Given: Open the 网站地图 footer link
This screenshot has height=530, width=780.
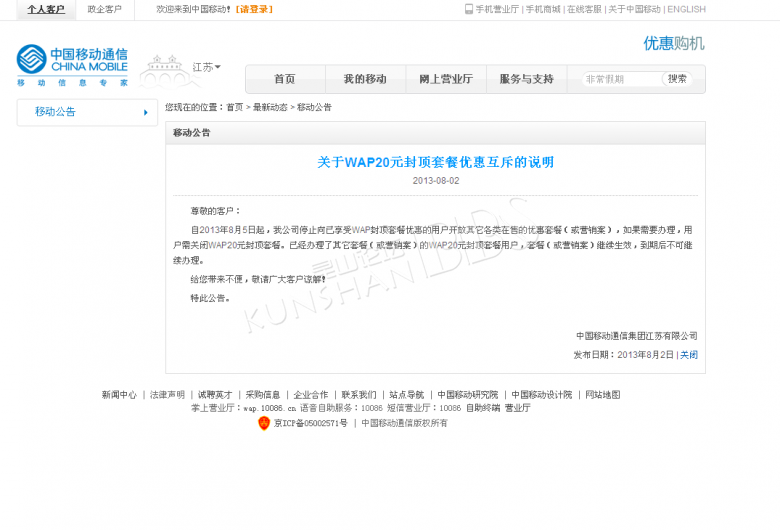Looking at the screenshot, I should (603, 395).
